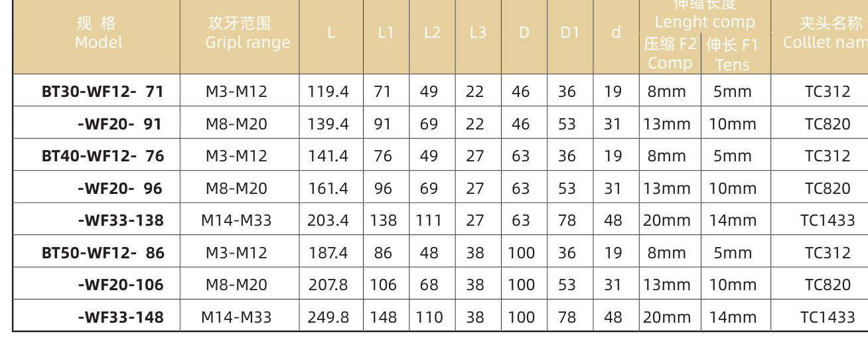Click the TC1433 collet in last row
The image size is (868, 338).
(x=828, y=317)
